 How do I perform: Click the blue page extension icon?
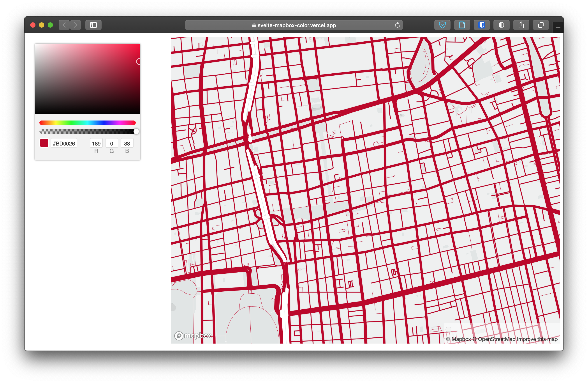[x=462, y=25]
